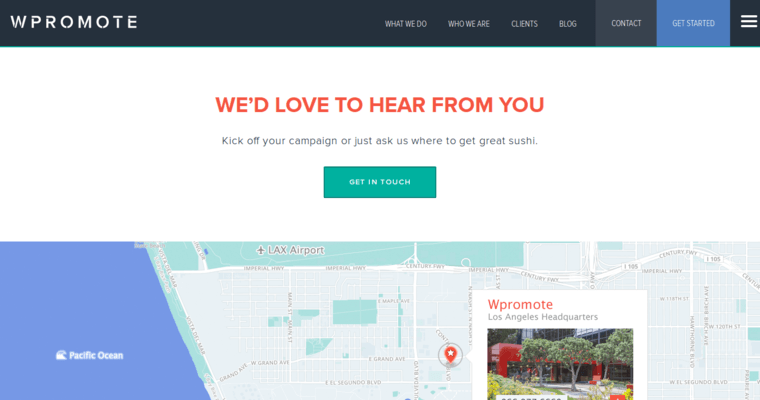The height and width of the screenshot is (400, 760).
Task: Click the LAX Airport map label
Action: pyautogui.click(x=296, y=250)
